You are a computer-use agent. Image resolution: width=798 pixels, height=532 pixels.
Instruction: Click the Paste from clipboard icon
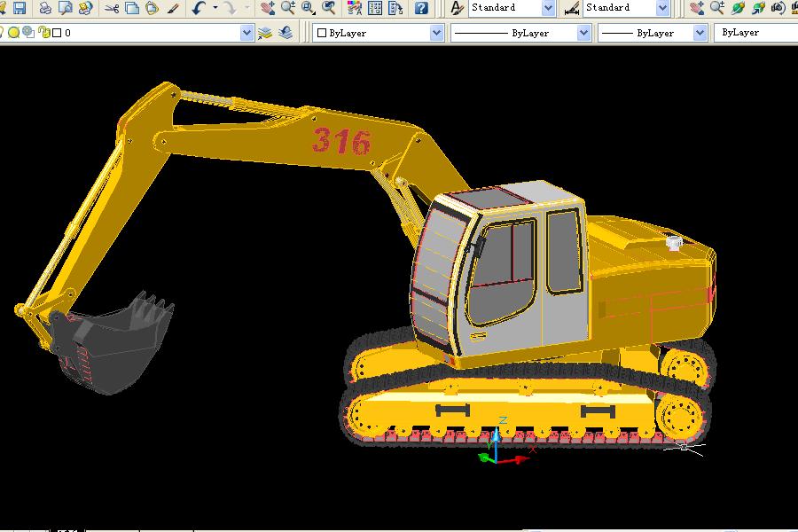(152, 8)
